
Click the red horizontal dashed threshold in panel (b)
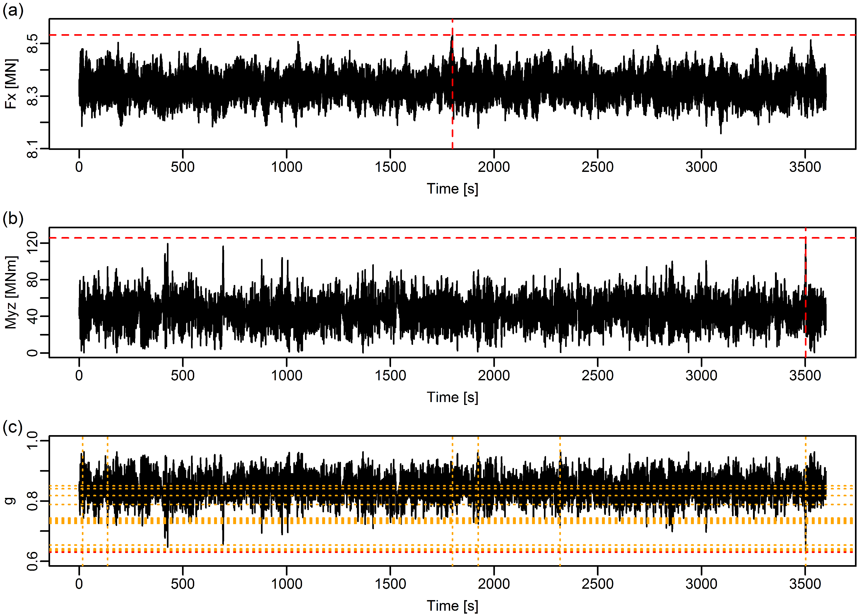tap(452, 238)
